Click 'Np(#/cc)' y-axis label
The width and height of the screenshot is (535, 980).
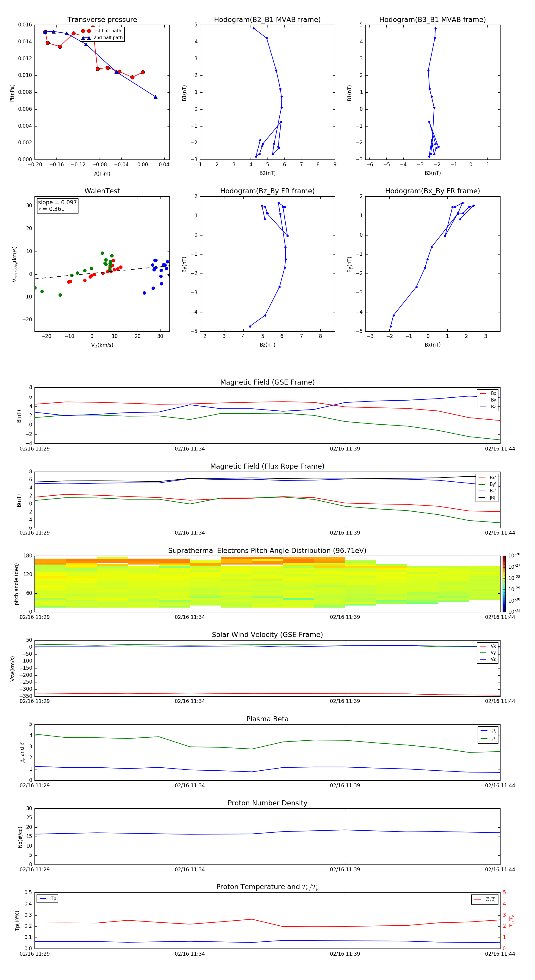click(x=20, y=837)
